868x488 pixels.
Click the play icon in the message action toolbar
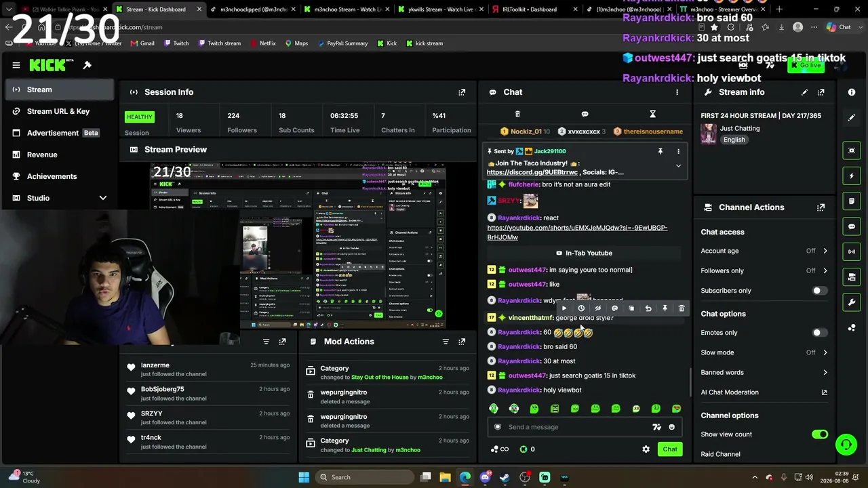(x=564, y=308)
